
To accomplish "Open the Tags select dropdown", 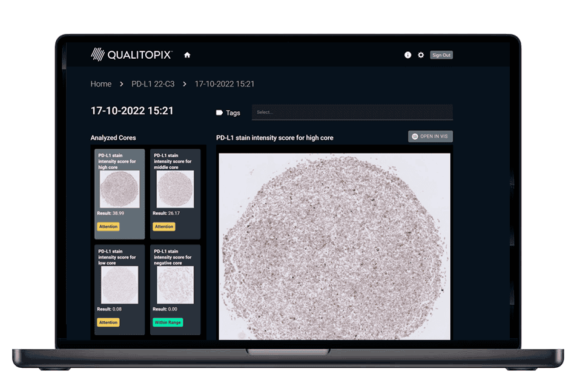I will [x=352, y=113].
